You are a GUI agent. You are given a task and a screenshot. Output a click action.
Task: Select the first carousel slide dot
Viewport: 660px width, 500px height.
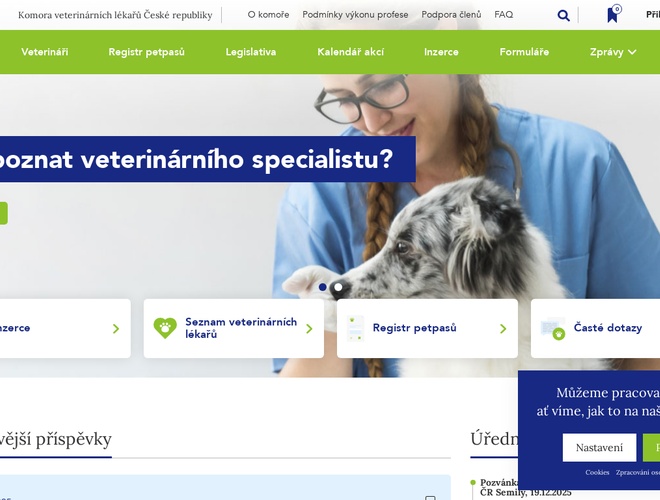coord(323,287)
